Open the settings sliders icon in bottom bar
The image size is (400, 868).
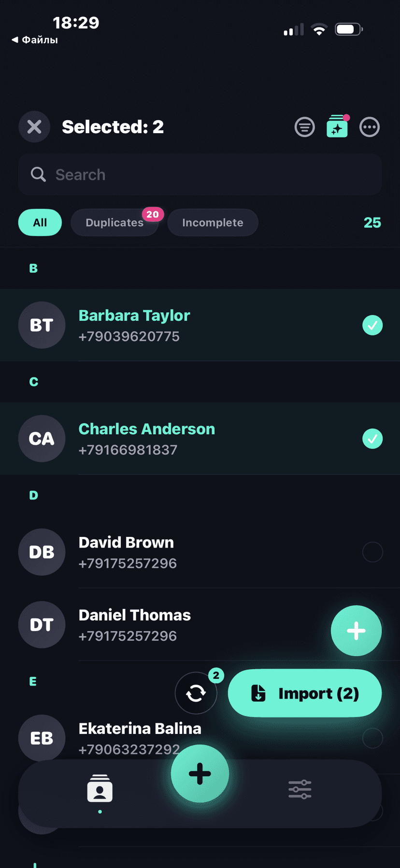300,789
